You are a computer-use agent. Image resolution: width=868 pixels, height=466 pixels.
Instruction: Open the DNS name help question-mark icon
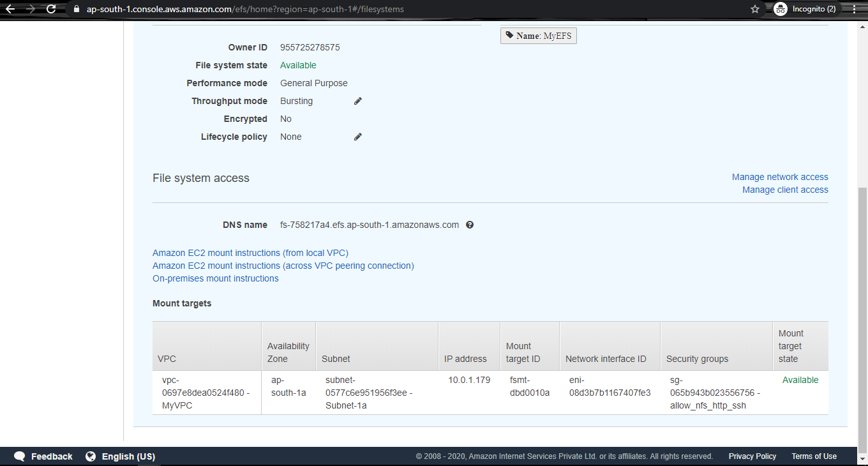(470, 225)
